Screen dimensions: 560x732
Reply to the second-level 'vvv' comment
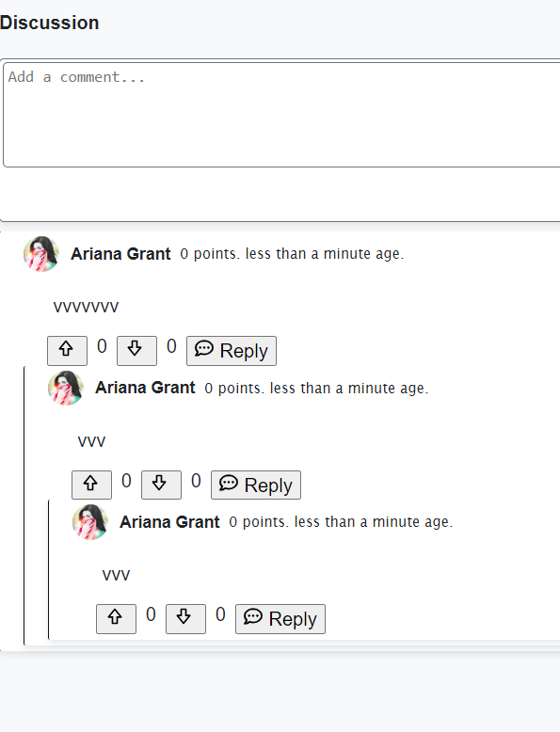pyautogui.click(x=255, y=485)
